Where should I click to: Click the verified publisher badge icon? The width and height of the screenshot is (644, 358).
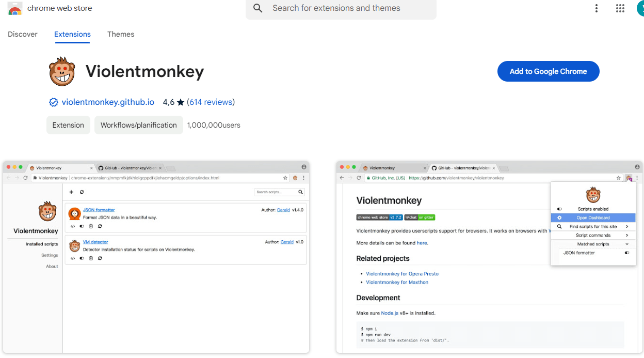pyautogui.click(x=54, y=102)
